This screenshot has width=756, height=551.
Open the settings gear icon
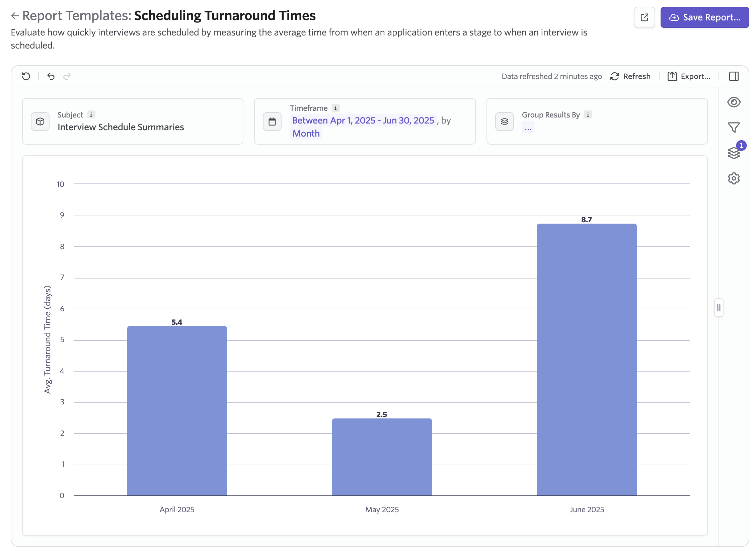coord(734,178)
